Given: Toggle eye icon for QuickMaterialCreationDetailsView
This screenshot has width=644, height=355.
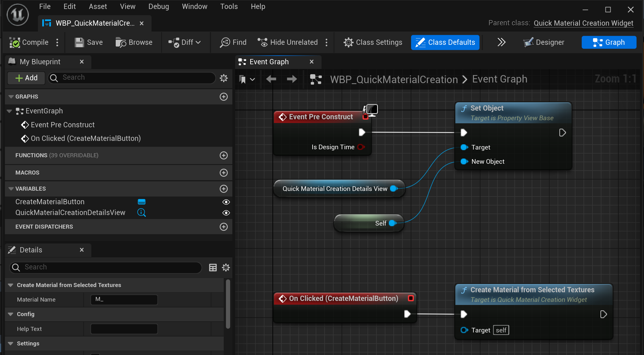Looking at the screenshot, I should [x=226, y=213].
